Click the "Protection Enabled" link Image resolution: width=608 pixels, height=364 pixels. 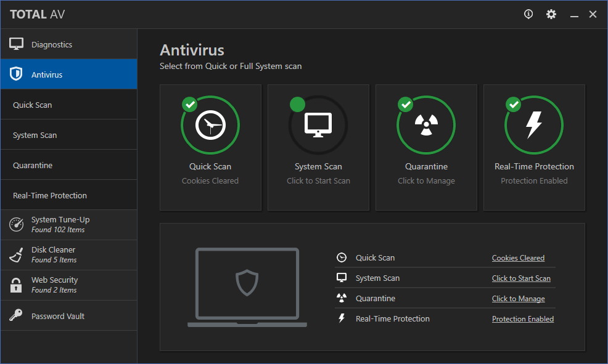click(x=523, y=319)
